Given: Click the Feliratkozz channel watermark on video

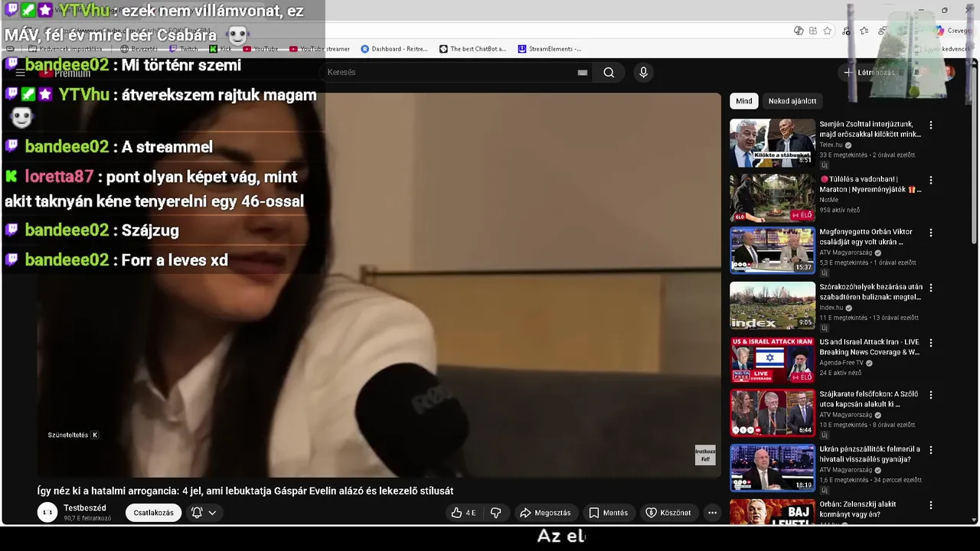Looking at the screenshot, I should [x=705, y=455].
